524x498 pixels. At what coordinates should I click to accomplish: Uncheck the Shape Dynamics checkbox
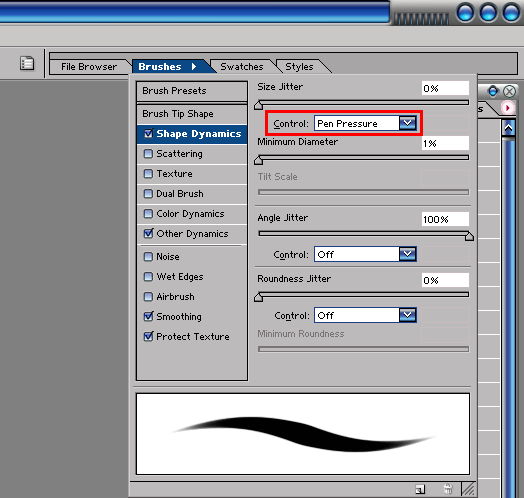tap(148, 134)
